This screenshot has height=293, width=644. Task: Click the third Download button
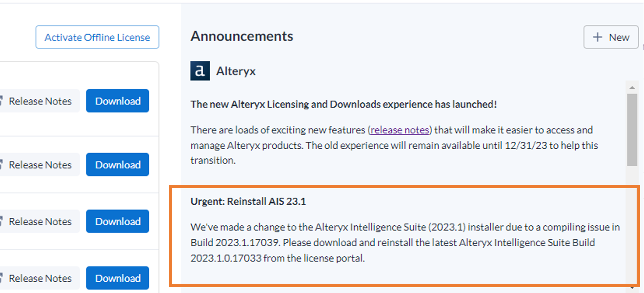click(117, 221)
